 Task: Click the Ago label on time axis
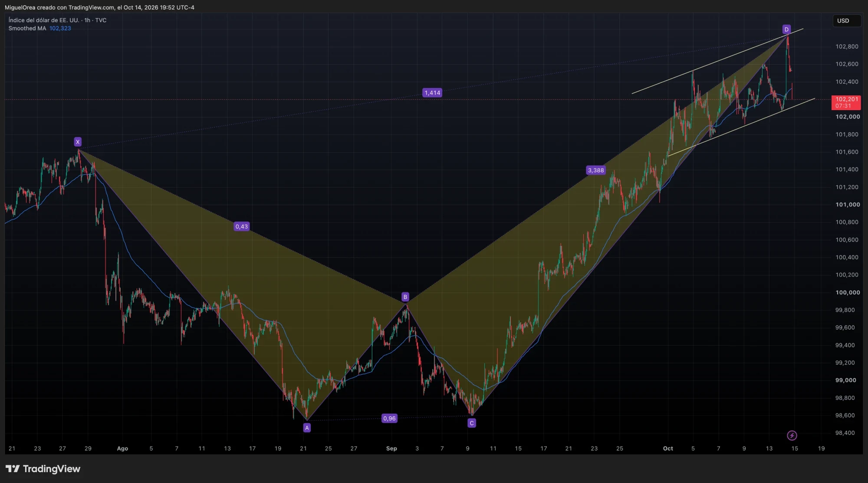122,449
